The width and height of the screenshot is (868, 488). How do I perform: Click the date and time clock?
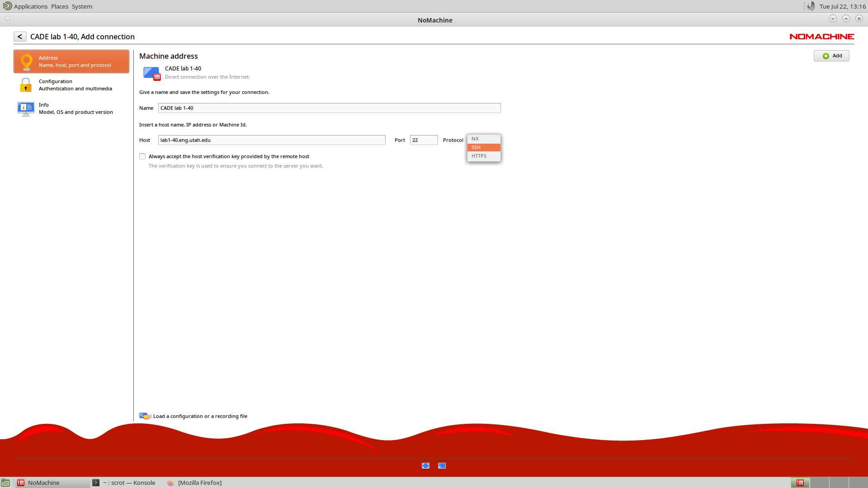[843, 6]
